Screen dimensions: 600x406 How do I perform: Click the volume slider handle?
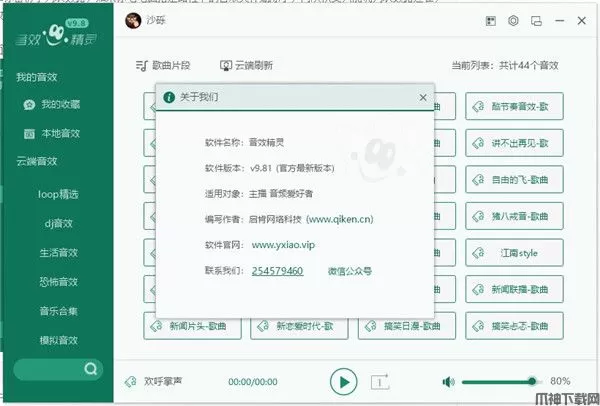(532, 381)
